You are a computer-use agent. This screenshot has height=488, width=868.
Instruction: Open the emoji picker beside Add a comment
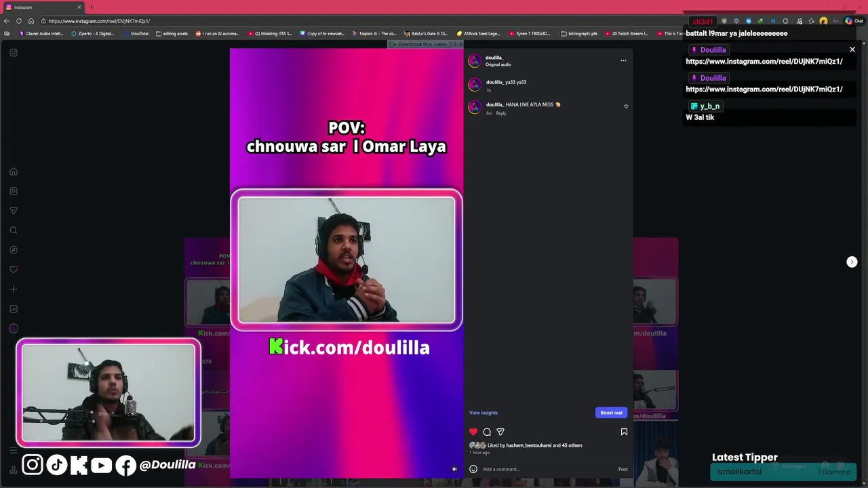pos(473,469)
